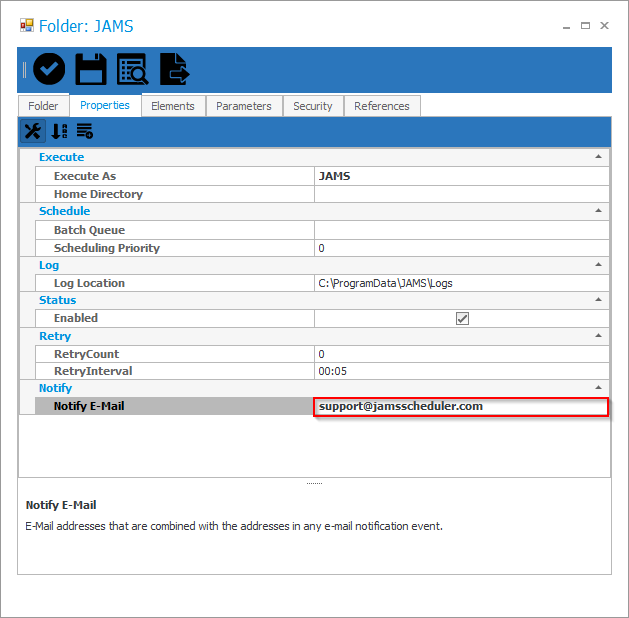Image resolution: width=629 pixels, height=618 pixels.
Task: Switch to the Properties tab
Action: [105, 105]
